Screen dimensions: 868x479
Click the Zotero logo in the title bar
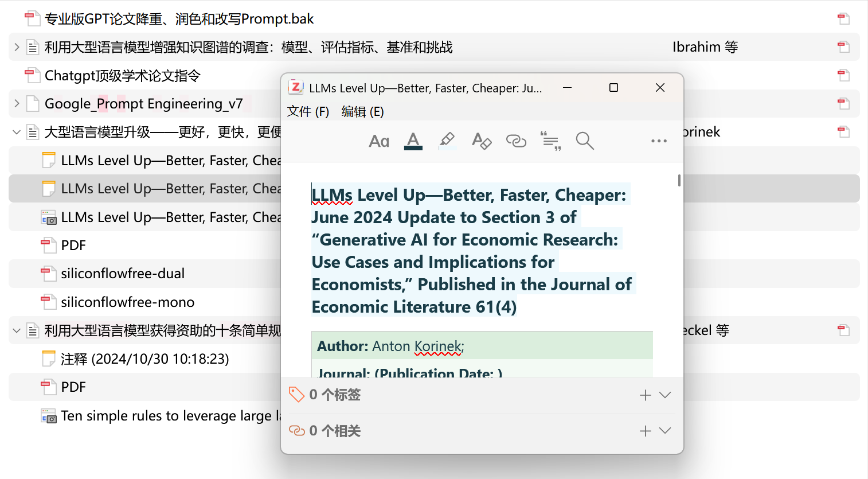[x=296, y=87]
